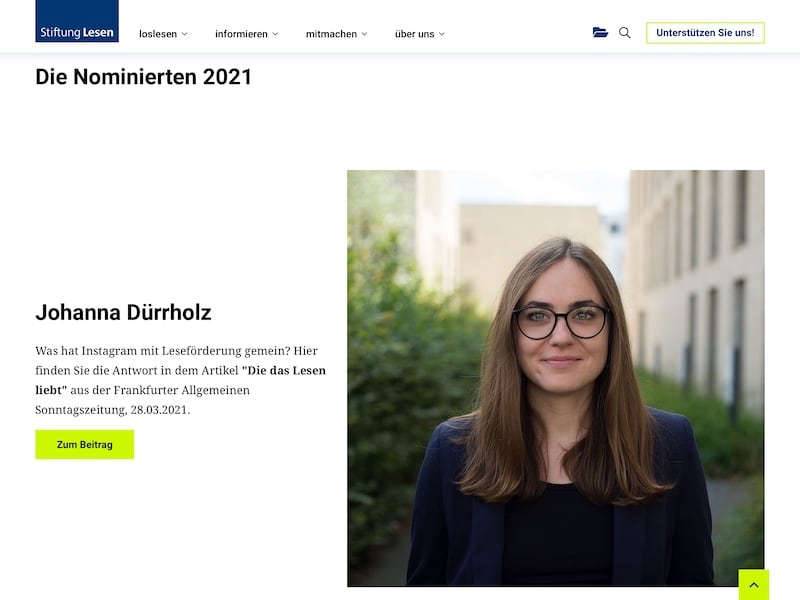
Task: Click the Die Nominierten 2021 heading
Action: 143,76
